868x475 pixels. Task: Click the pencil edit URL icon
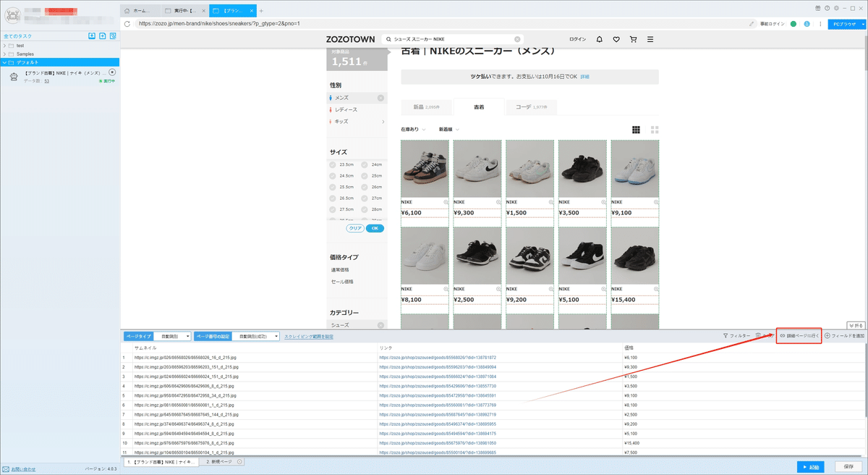[x=752, y=24]
